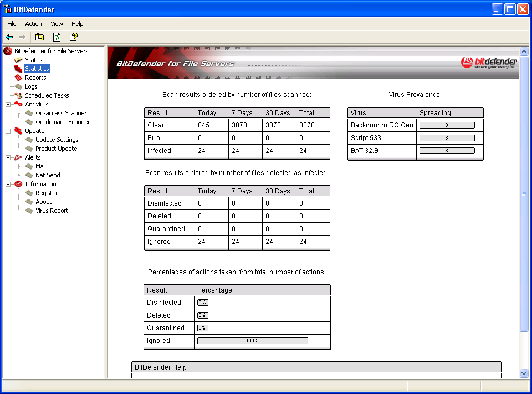Image resolution: width=532 pixels, height=394 pixels.
Task: Click the Alerts node icon
Action: [x=18, y=157]
